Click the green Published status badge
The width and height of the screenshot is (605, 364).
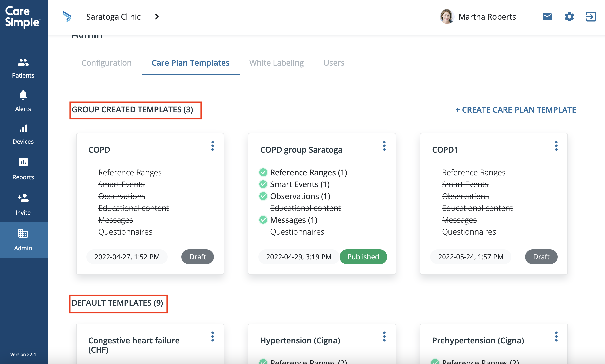(363, 257)
